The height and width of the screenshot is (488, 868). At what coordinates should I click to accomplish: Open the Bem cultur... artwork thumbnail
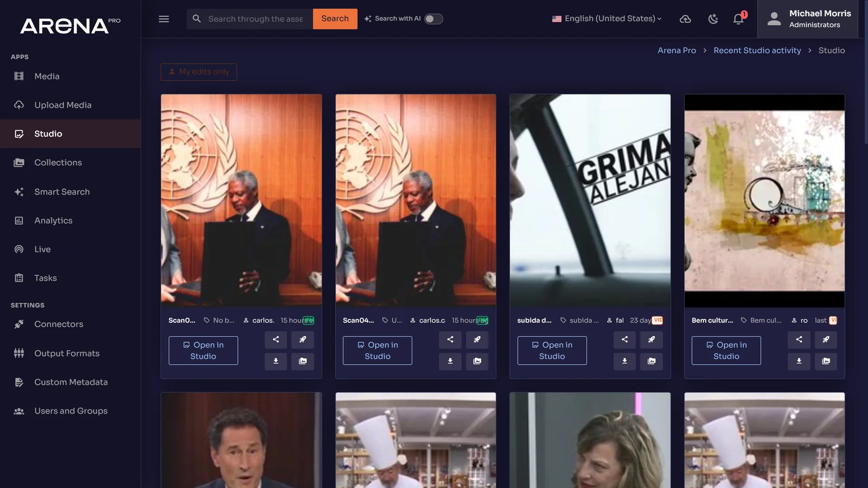[764, 201]
